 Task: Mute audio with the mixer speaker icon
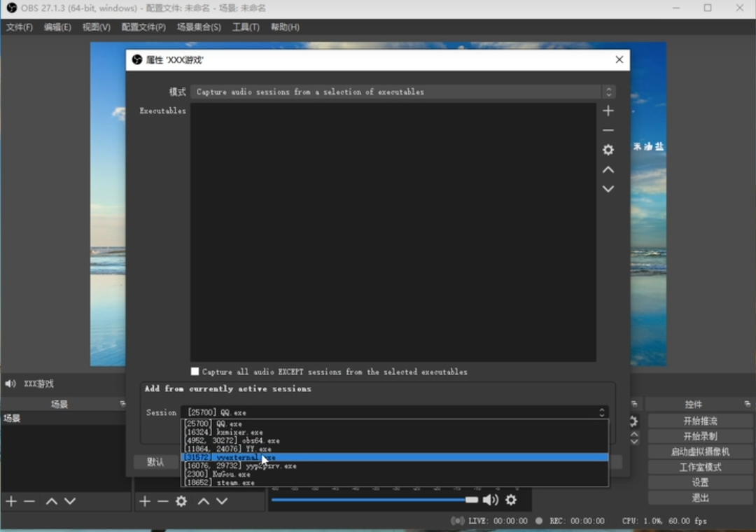coord(491,500)
